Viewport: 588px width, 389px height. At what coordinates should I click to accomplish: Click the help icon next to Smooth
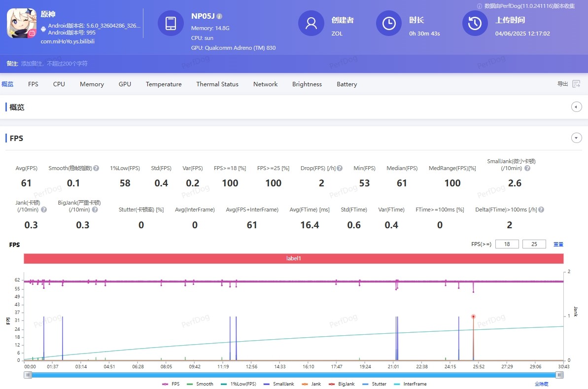click(96, 168)
